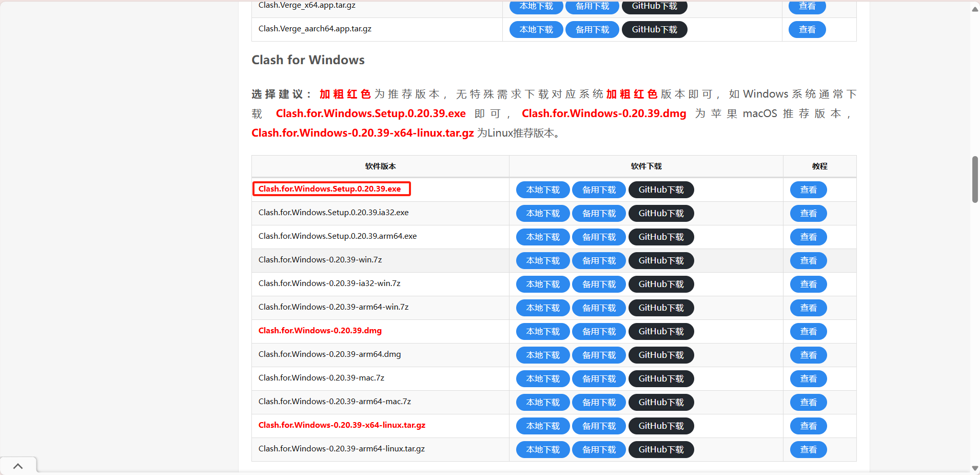The width and height of the screenshot is (980, 475).
Task: Click 本地下载 for 0.20.39-mac.7z
Action: click(543, 379)
